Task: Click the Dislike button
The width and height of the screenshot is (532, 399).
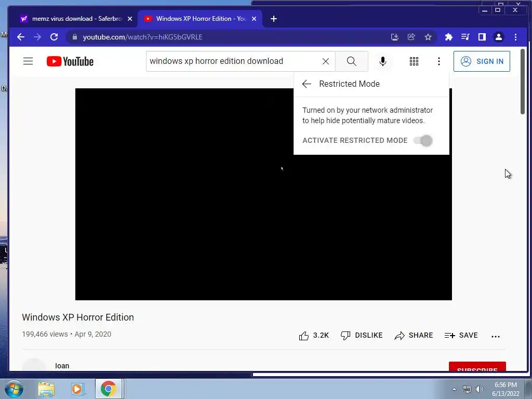Action: 362,336
